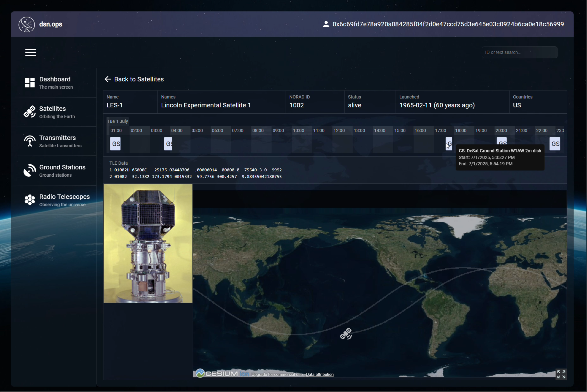Click the 06:00 timeline hour label
Screen dimensions: 587x392
pyautogui.click(x=217, y=130)
